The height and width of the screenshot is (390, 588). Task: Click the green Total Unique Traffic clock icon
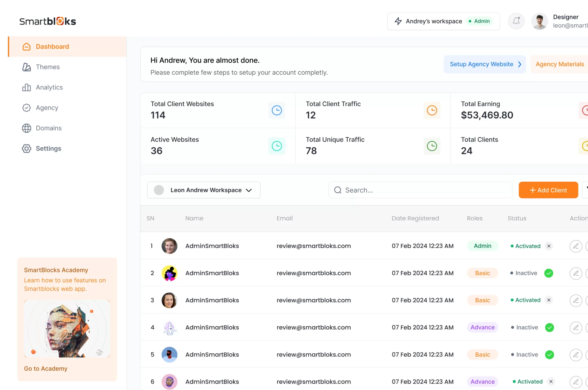[x=432, y=146]
